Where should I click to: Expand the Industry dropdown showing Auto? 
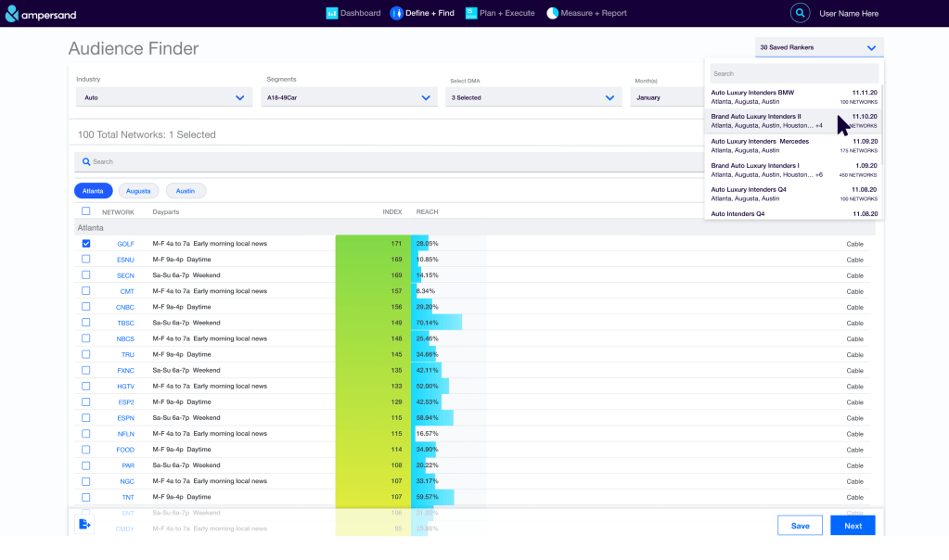[164, 97]
